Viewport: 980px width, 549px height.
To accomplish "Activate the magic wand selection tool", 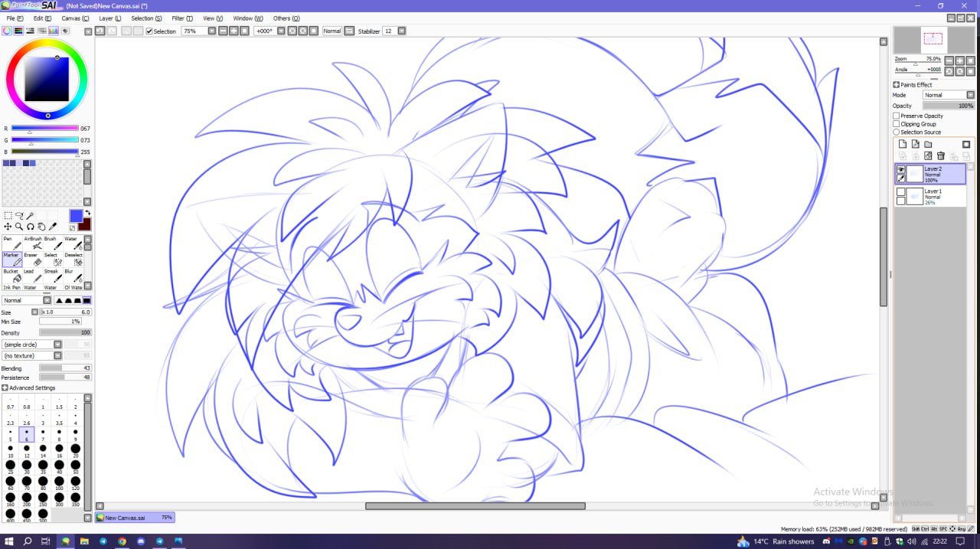I will [31, 216].
